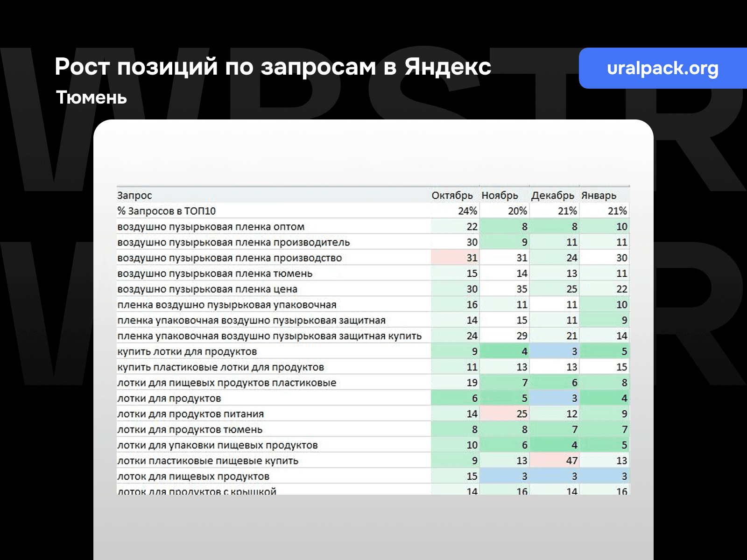747x560 pixels.
Task: Open the uralpack.org link
Action: point(663,69)
